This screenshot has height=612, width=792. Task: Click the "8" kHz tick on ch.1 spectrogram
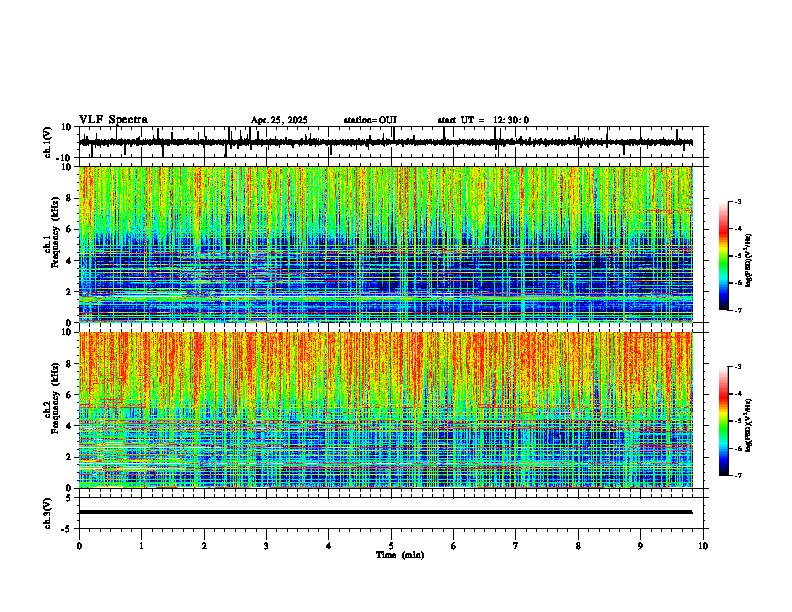click(70, 198)
